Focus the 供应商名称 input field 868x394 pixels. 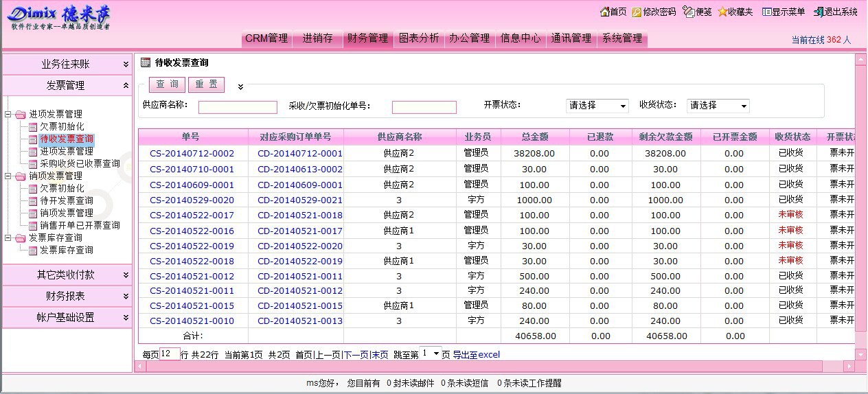point(238,107)
